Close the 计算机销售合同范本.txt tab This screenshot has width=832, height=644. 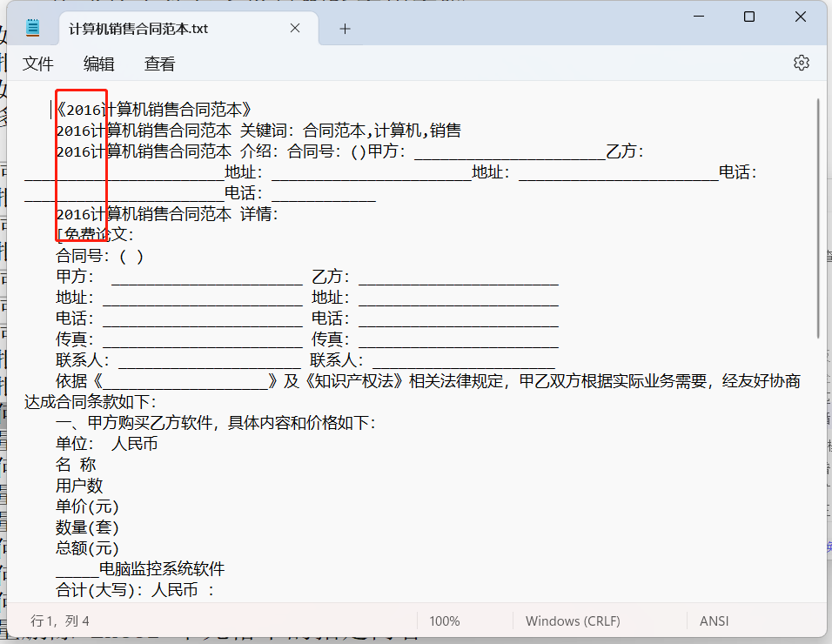(294, 28)
